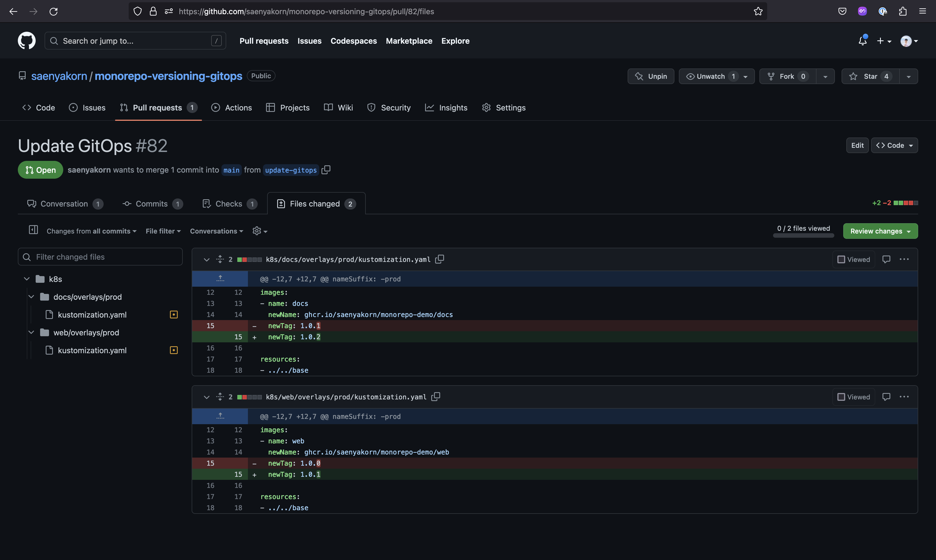This screenshot has width=936, height=560.
Task: Open the saenyakorn owner link
Action: 59,76
